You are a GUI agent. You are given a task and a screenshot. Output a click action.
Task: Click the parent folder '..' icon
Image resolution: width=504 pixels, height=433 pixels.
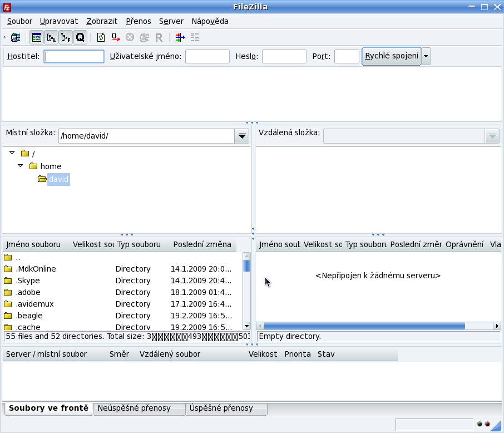(x=8, y=257)
